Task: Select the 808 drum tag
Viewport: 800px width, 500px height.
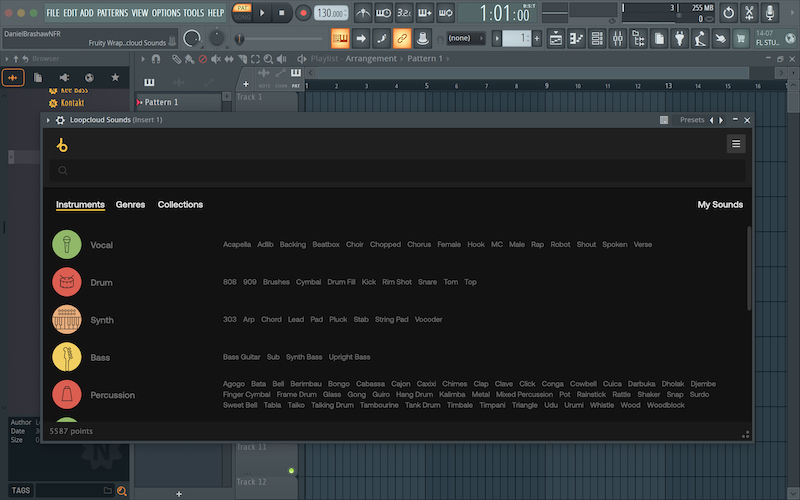Action: pyautogui.click(x=230, y=282)
